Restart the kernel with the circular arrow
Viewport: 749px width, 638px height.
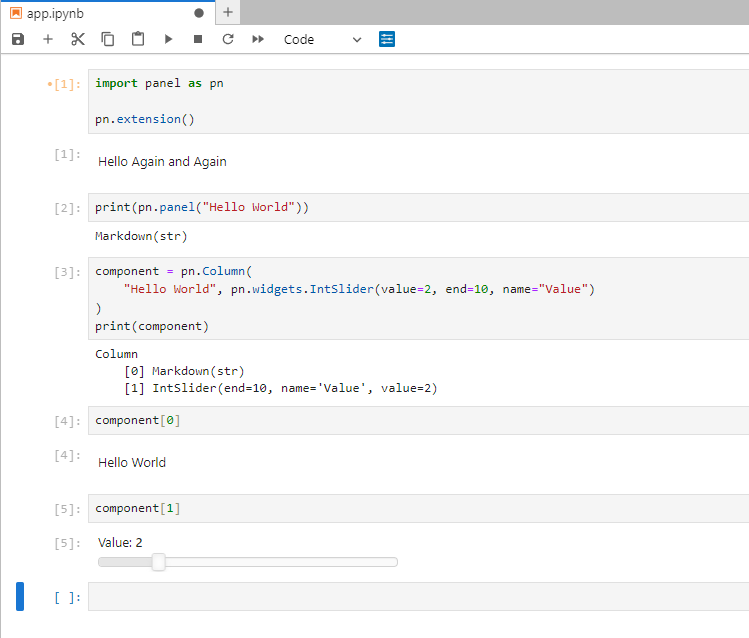[x=228, y=39]
